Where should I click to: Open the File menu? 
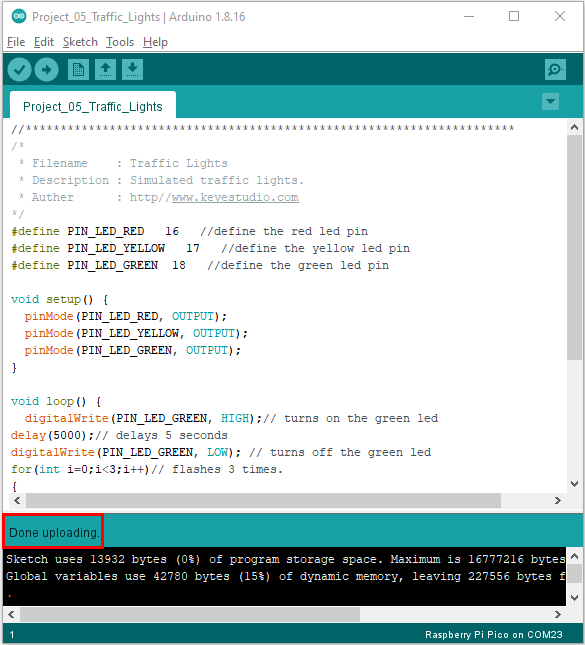[16, 42]
